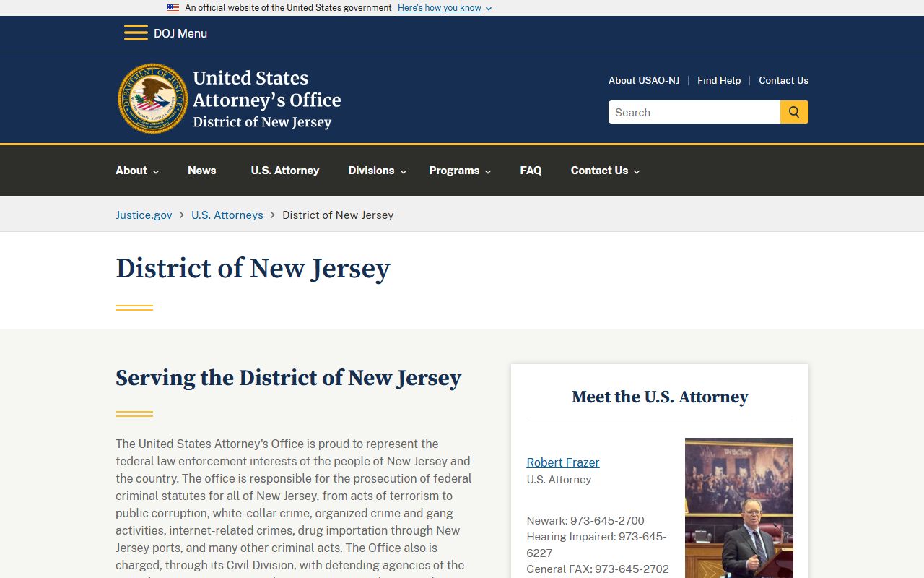Image resolution: width=924 pixels, height=578 pixels.
Task: Open the FAQ navigation item
Action: click(x=531, y=171)
